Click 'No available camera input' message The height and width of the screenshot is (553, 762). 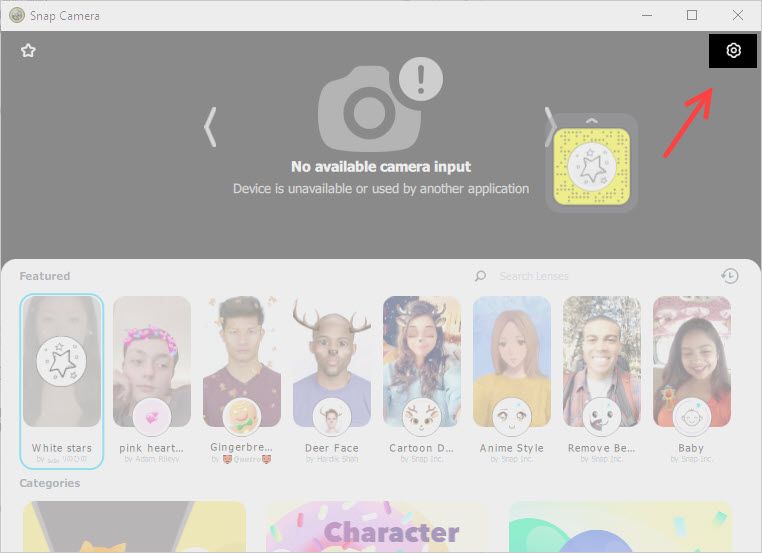381,167
